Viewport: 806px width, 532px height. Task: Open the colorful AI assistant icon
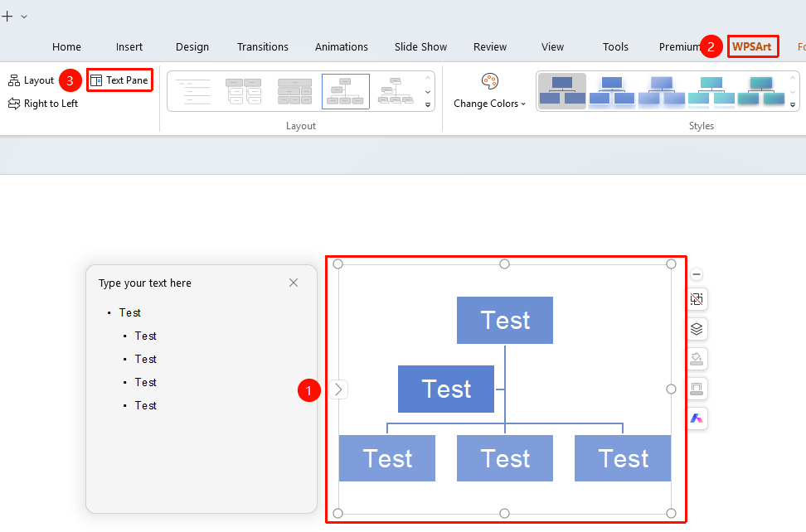click(x=697, y=418)
